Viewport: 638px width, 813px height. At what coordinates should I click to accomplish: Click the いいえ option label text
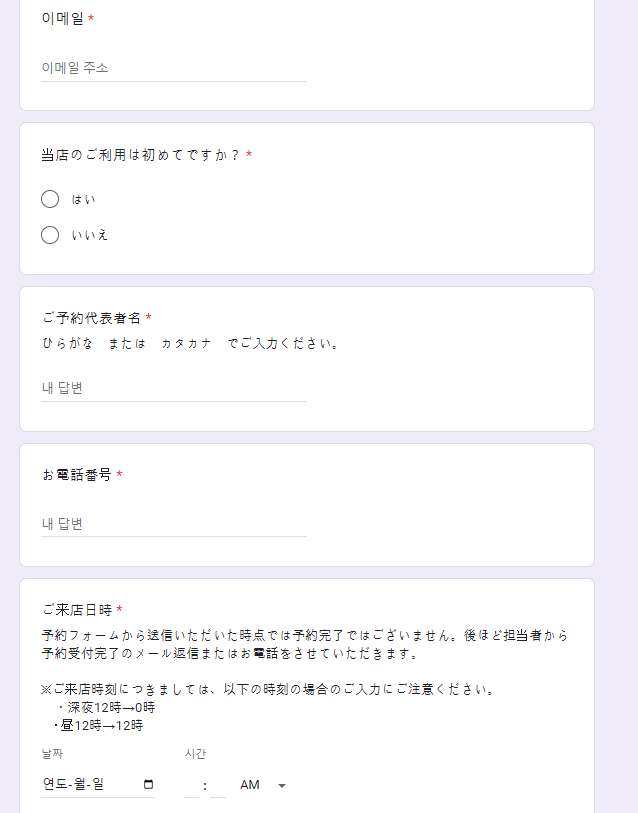[90, 235]
